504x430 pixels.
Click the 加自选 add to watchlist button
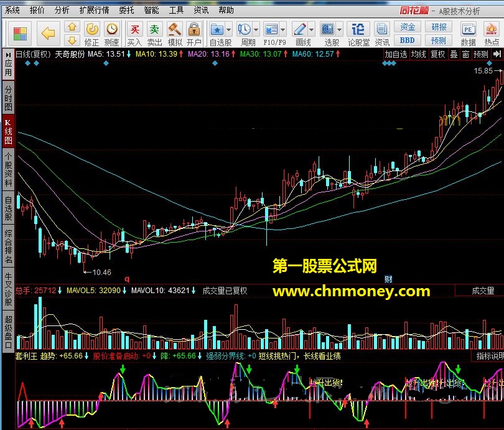396,54
